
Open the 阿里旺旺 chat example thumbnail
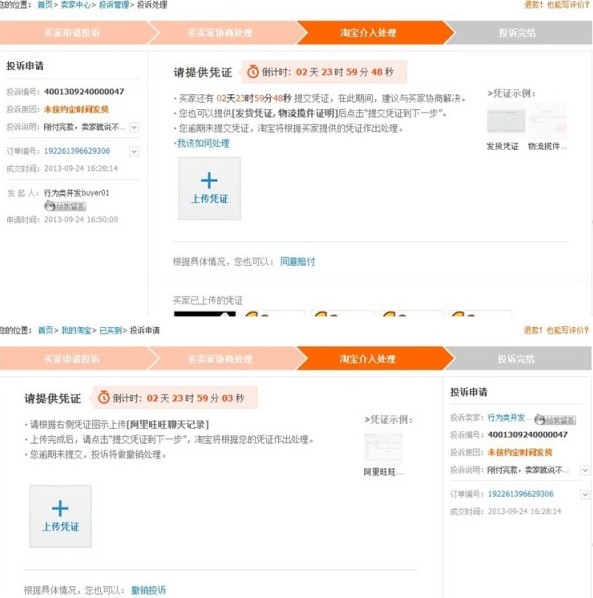[x=383, y=446]
